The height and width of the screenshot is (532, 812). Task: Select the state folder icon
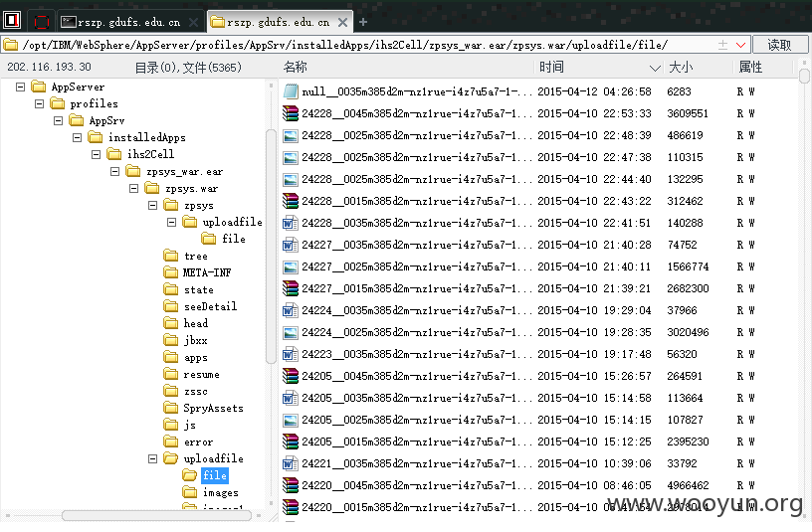pos(170,289)
